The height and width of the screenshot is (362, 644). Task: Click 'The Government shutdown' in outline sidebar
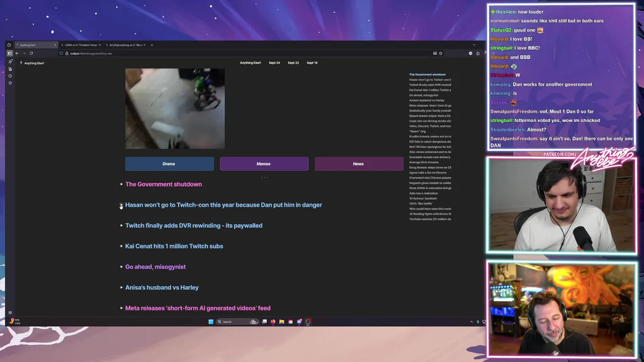(427, 74)
